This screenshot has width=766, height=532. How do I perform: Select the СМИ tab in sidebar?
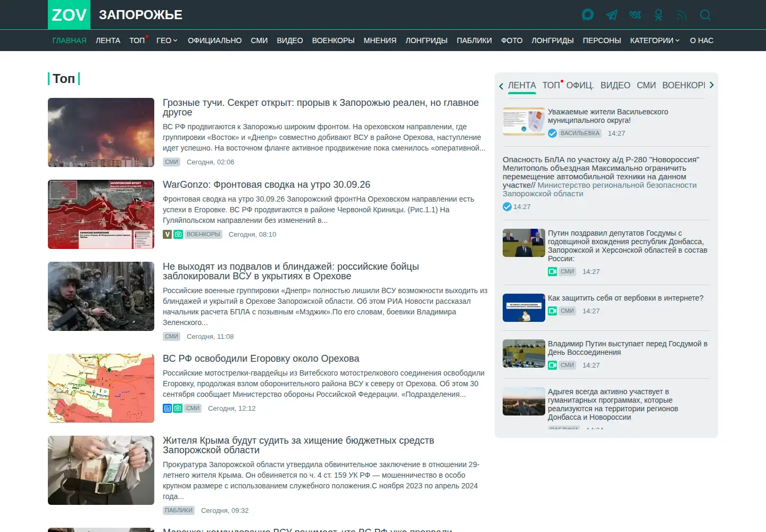tap(646, 85)
